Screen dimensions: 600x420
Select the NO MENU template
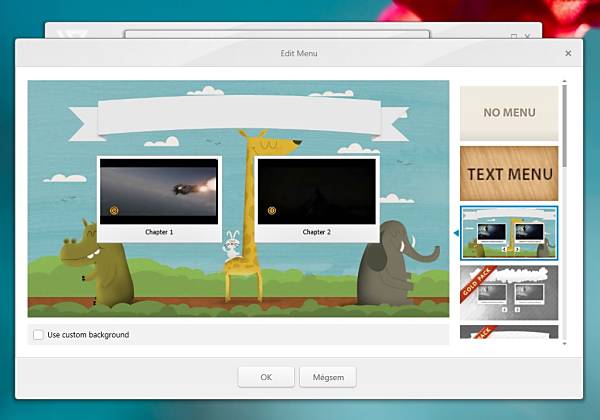(509, 113)
